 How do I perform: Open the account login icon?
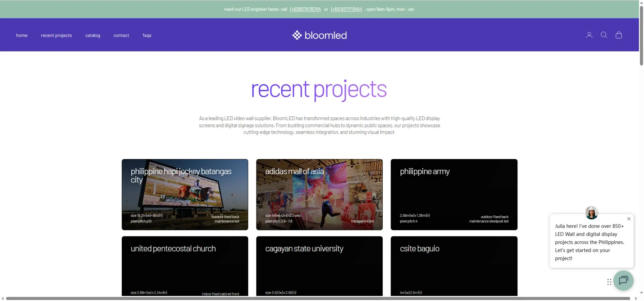click(x=589, y=35)
